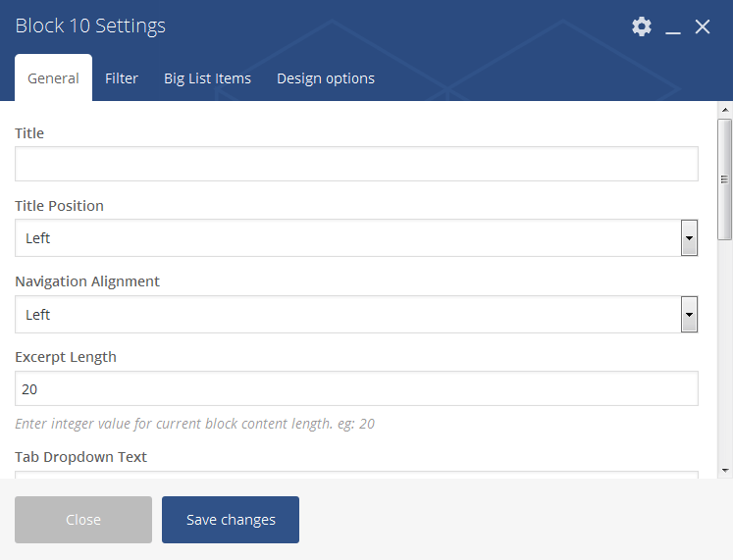Open the Big List Items tab
This screenshot has width=733, height=560.
tap(207, 78)
